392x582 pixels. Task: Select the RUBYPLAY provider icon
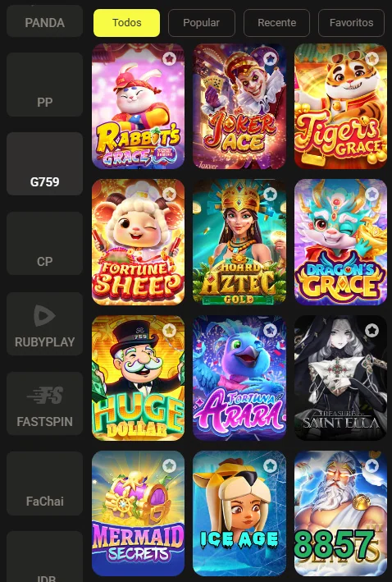tap(44, 316)
